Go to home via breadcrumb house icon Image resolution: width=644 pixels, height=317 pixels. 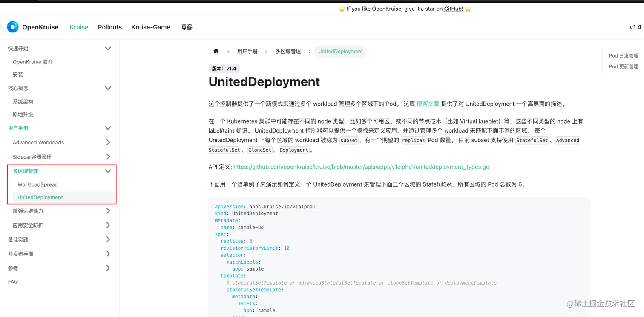(216, 51)
